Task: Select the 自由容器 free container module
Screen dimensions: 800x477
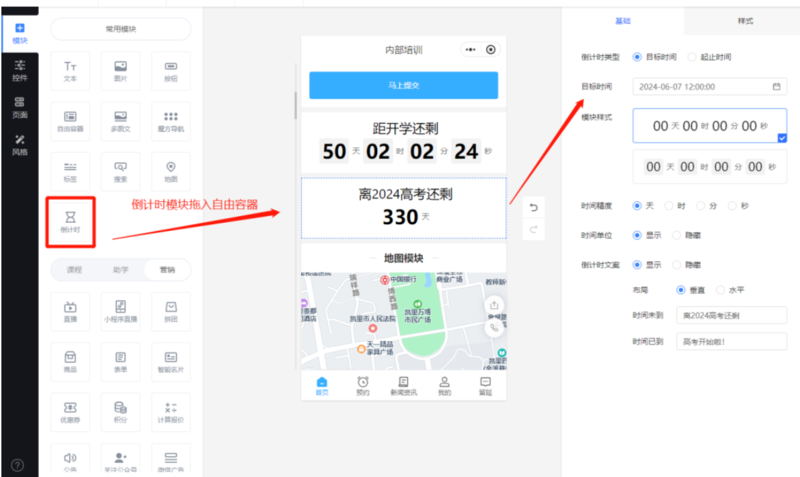Action: [x=70, y=121]
